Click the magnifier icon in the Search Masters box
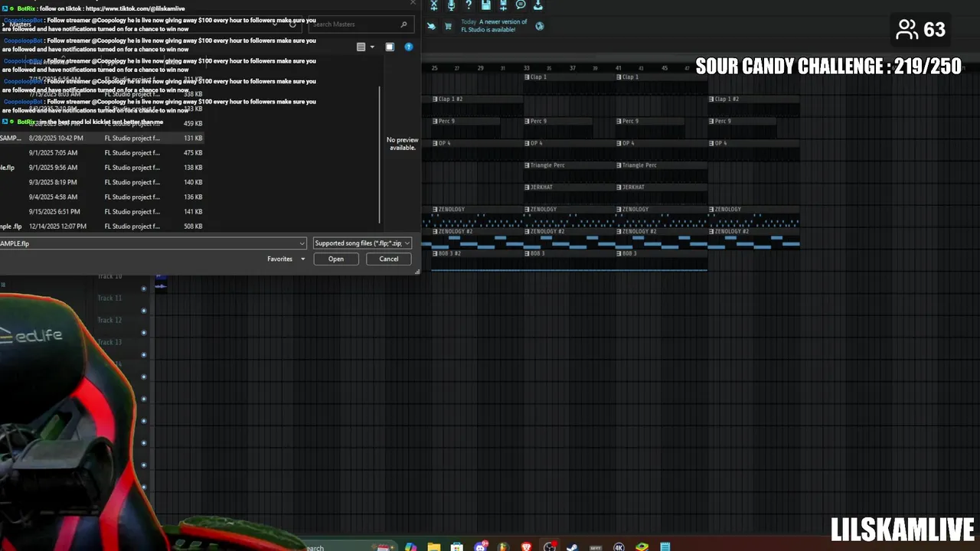Image resolution: width=980 pixels, height=551 pixels. click(x=404, y=24)
